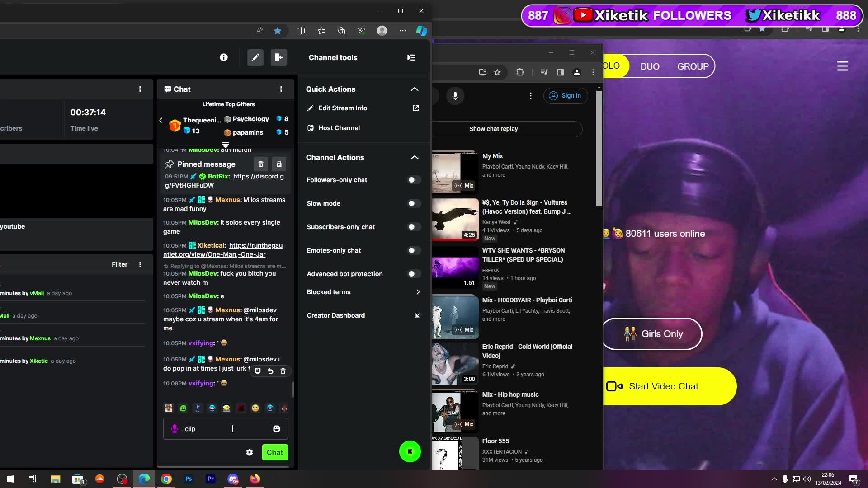Screen dimensions: 868x488
Task: Expand the Blocked terms settings
Action: point(418,292)
